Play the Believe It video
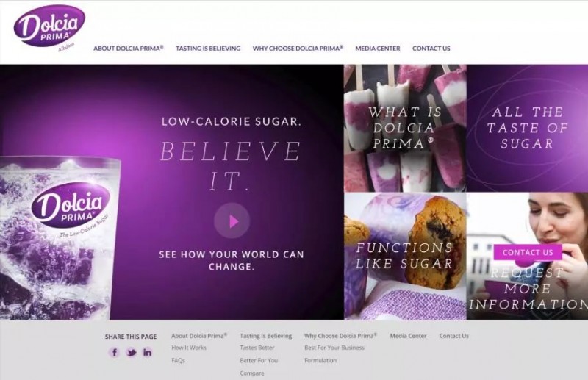This screenshot has width=588, height=380. [232, 221]
